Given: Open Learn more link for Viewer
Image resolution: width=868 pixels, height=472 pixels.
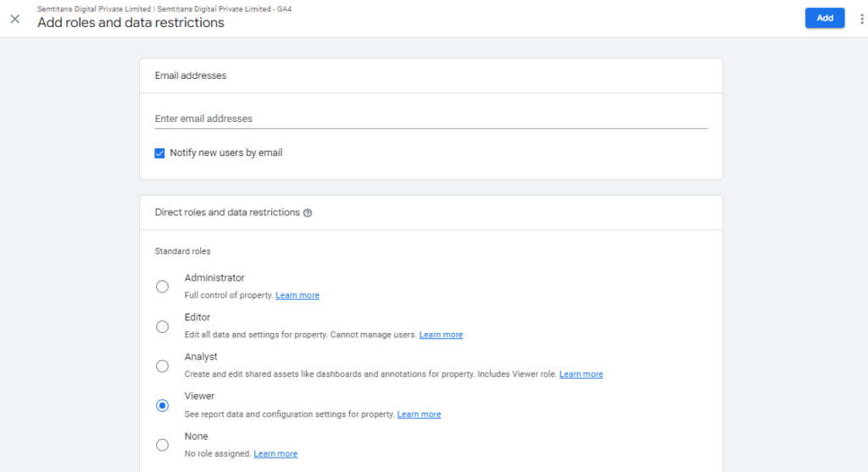Looking at the screenshot, I should point(419,414).
